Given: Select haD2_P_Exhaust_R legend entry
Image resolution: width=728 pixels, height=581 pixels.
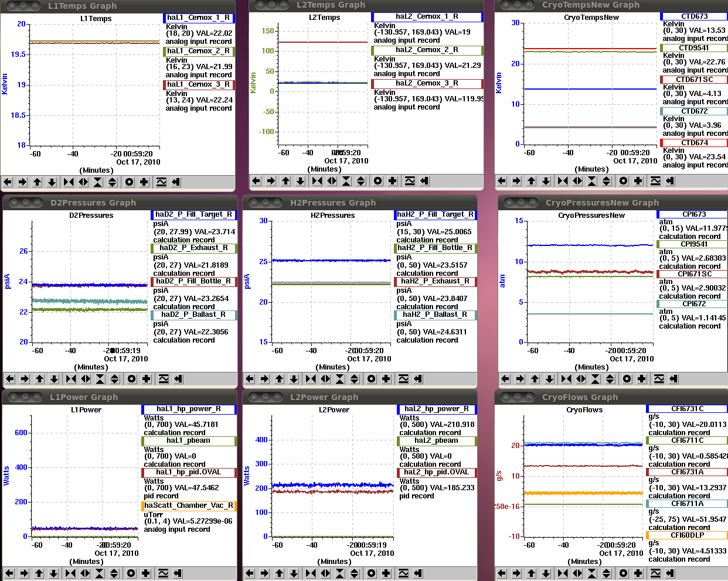Looking at the screenshot, I should 193,248.
